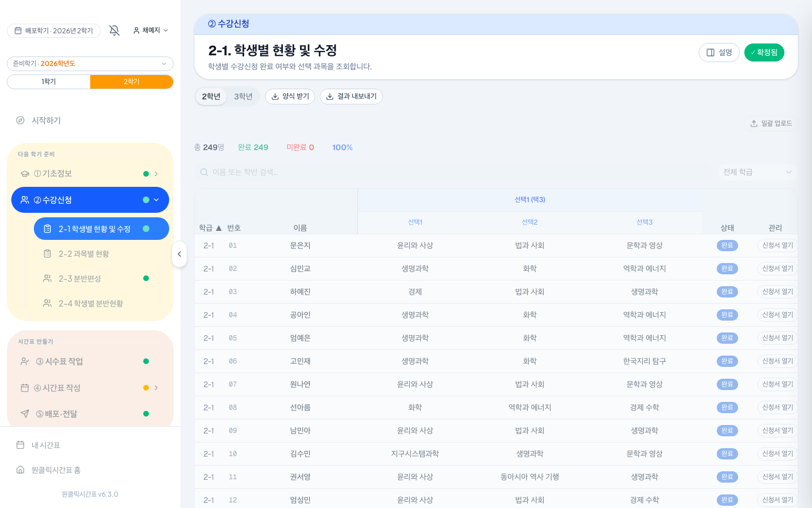Open ⑤배포·전달 menu item
Image resolution: width=812 pixels, height=508 pixels.
(90, 414)
